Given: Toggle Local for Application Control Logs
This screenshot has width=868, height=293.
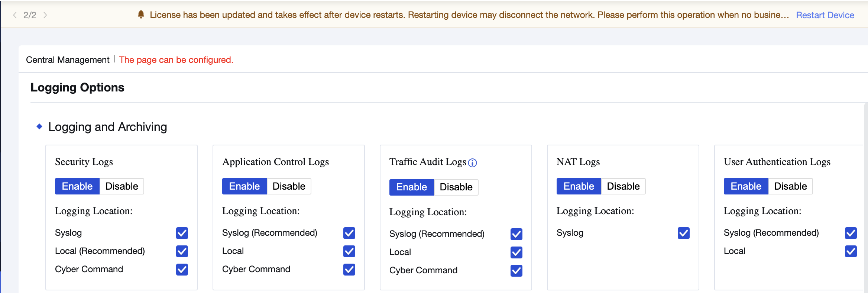Looking at the screenshot, I should [x=349, y=251].
